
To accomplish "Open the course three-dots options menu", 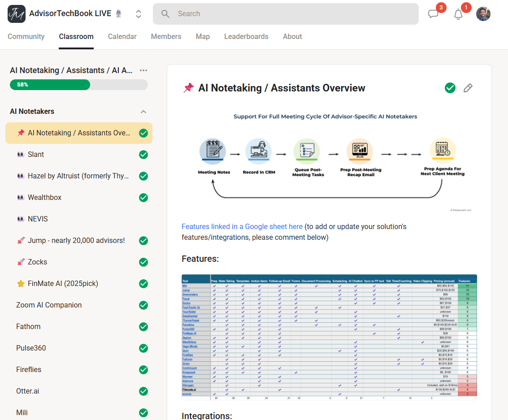I will pos(143,70).
